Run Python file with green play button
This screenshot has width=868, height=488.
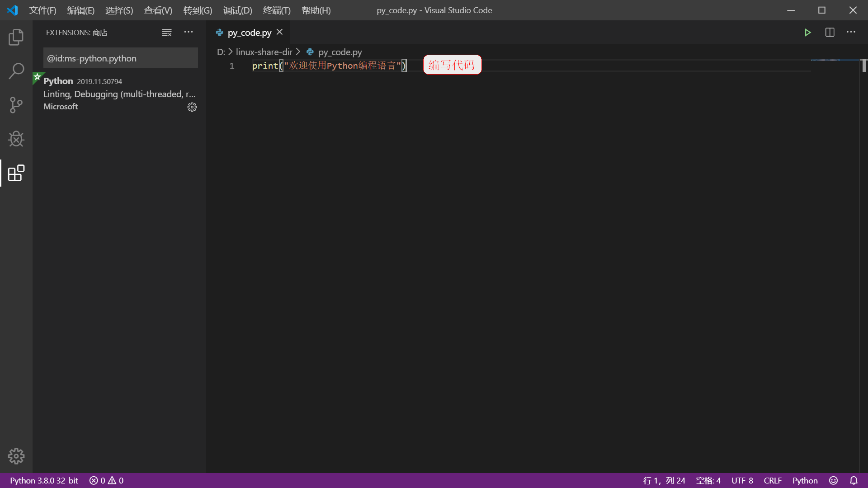(x=807, y=33)
